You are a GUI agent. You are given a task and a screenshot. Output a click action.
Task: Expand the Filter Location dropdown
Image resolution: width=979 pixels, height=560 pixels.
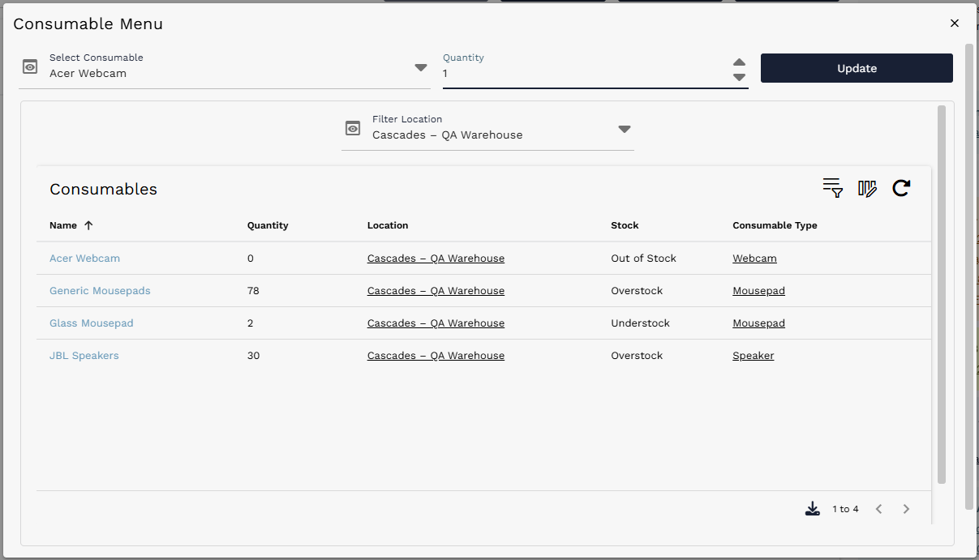click(625, 129)
